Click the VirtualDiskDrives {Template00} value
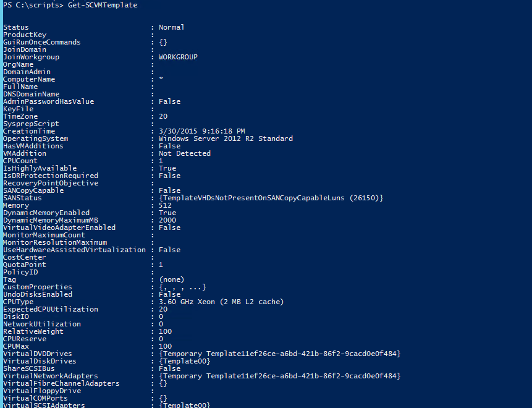 (184, 361)
